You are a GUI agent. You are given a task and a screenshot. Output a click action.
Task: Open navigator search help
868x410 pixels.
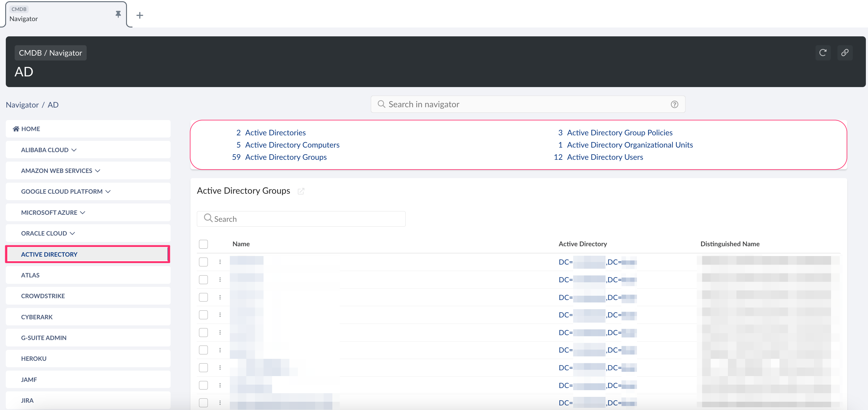click(x=674, y=104)
